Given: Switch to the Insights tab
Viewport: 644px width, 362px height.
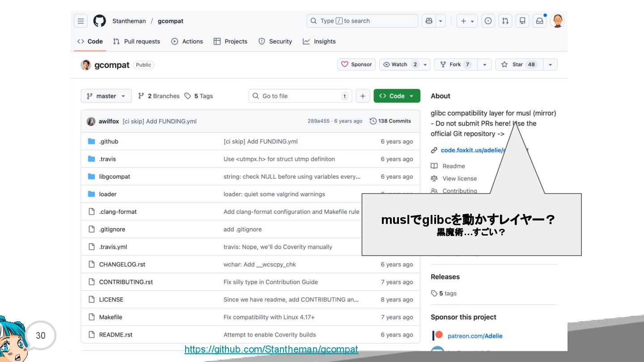Looking at the screenshot, I should coord(319,41).
